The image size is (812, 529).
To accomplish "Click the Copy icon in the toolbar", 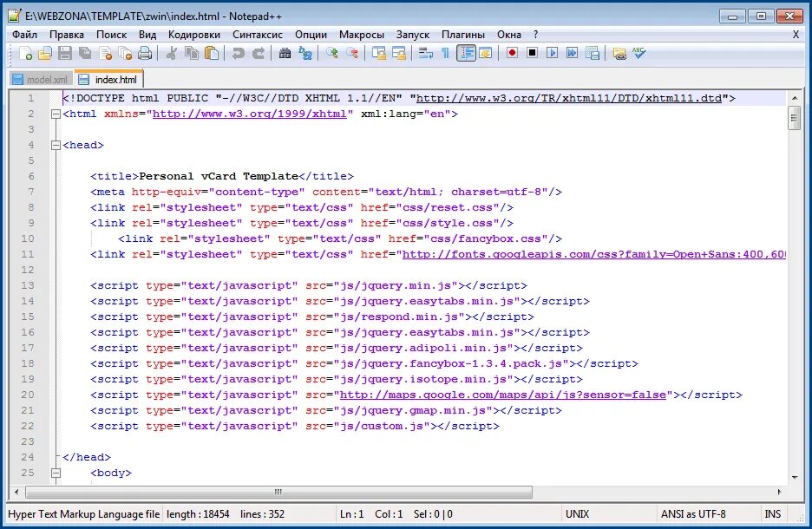I will pos(192,53).
